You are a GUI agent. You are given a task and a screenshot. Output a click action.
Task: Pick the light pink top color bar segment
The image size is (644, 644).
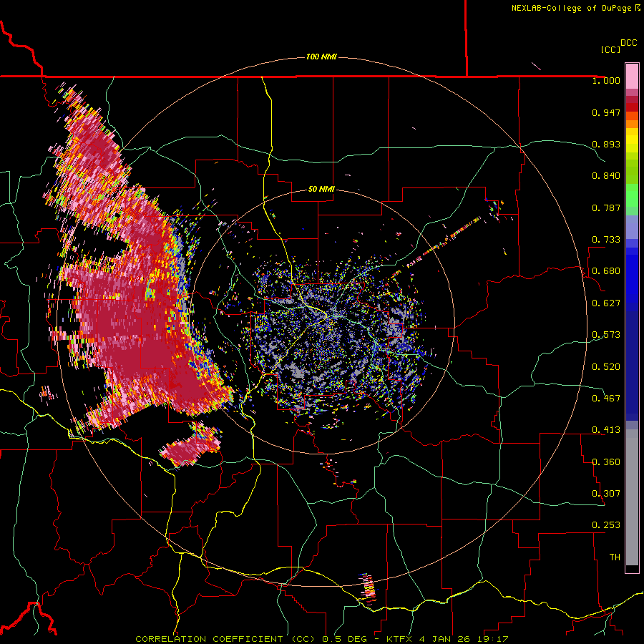[x=632, y=77]
